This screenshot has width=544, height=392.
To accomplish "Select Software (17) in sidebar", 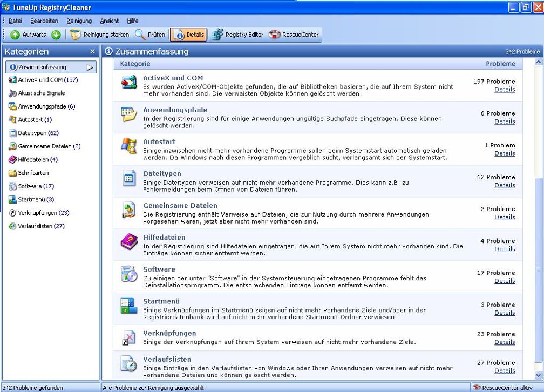I will [x=31, y=186].
